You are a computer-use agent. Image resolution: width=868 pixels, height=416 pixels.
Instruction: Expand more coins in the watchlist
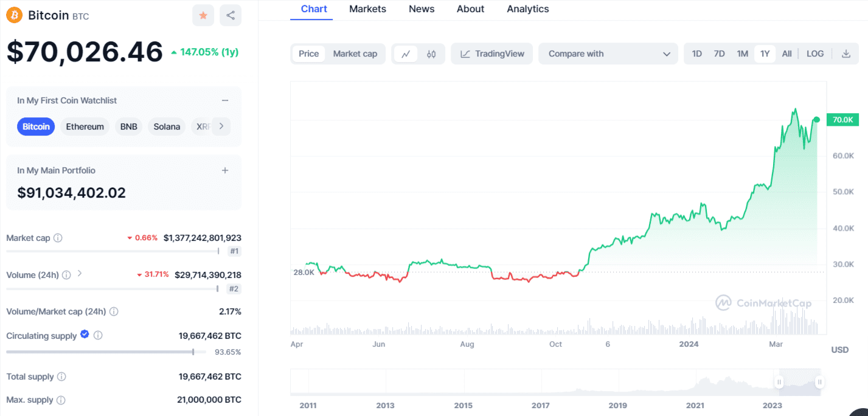tap(220, 127)
